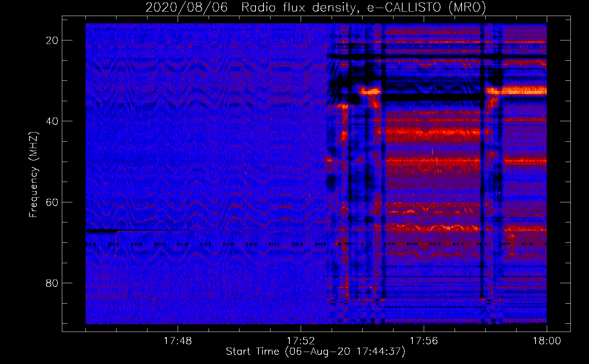The width and height of the screenshot is (589, 364).
Task: Click the 80 MHz frequency tick label
Action: (52, 283)
